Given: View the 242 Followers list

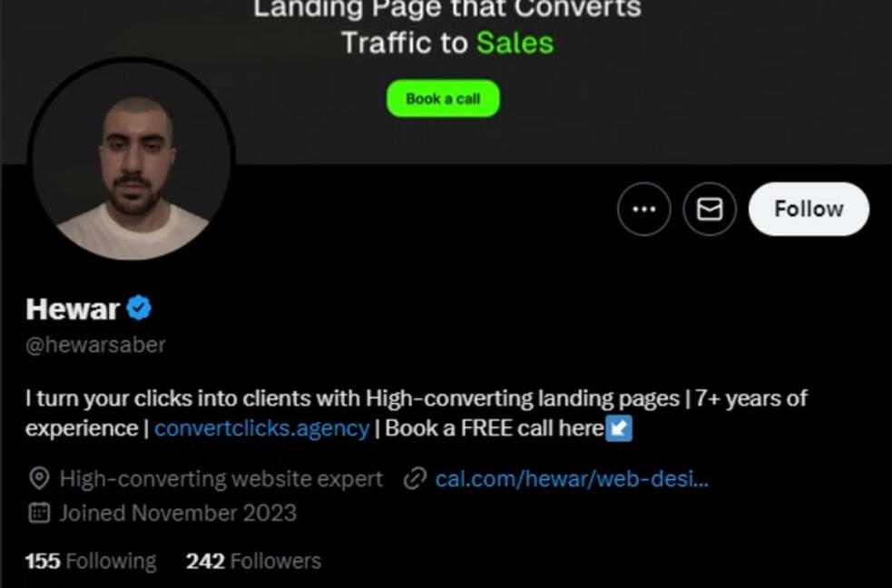Looking at the screenshot, I should 254,562.
